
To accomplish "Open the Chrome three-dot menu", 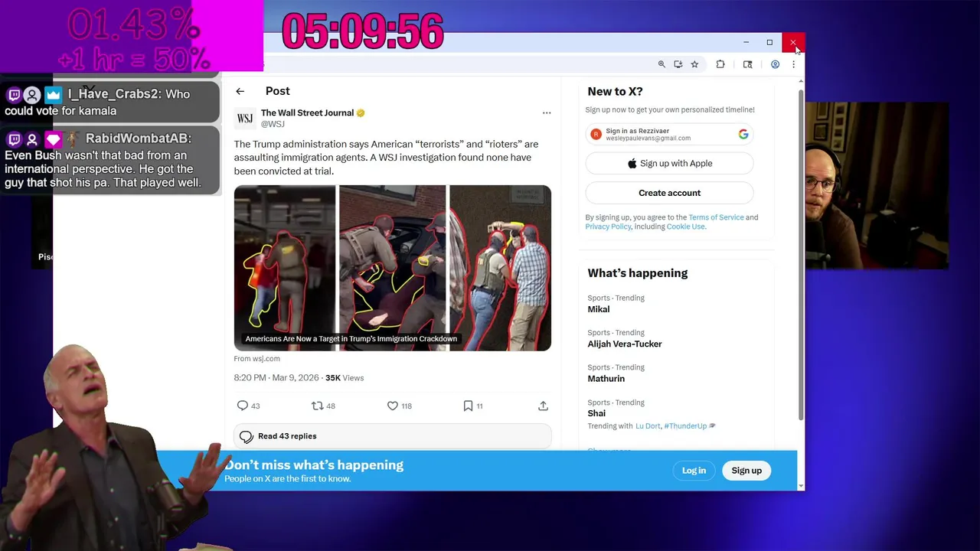I will (x=793, y=64).
